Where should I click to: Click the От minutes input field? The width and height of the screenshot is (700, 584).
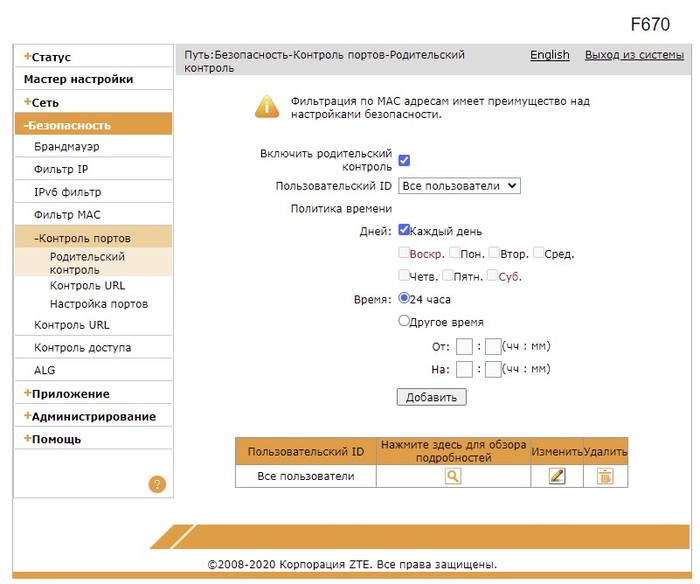(x=493, y=346)
